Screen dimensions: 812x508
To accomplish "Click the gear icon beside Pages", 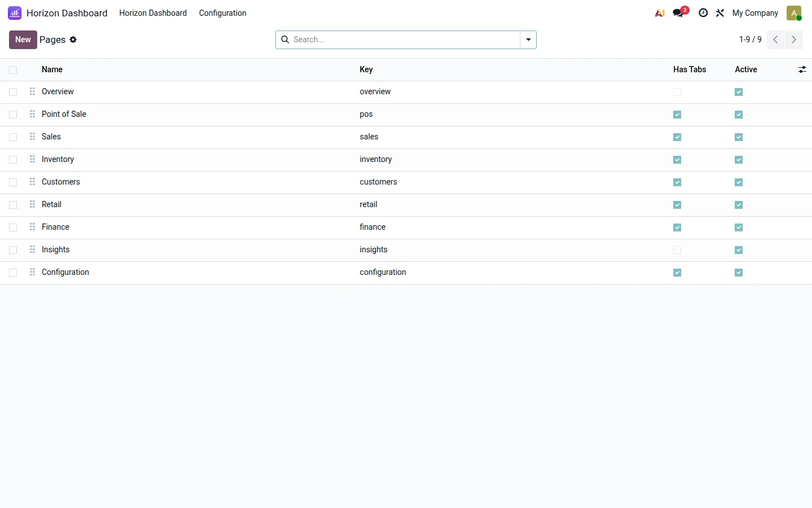I will pyautogui.click(x=73, y=40).
